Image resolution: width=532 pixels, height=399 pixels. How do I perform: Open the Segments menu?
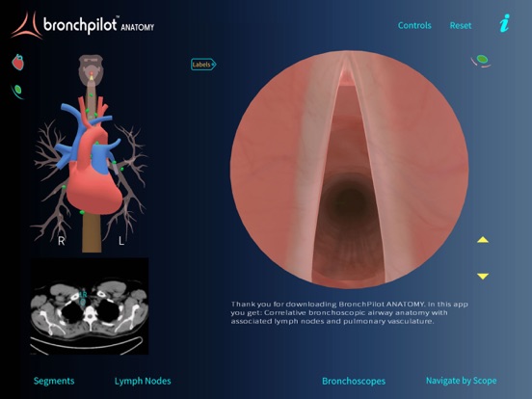pos(54,381)
